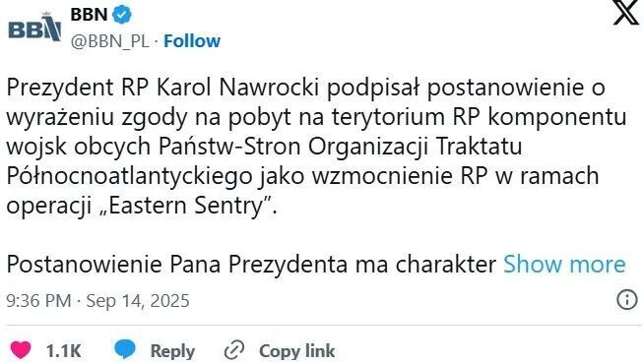Select the Reply text label
This screenshot has width=644, height=363.
coord(172,351)
